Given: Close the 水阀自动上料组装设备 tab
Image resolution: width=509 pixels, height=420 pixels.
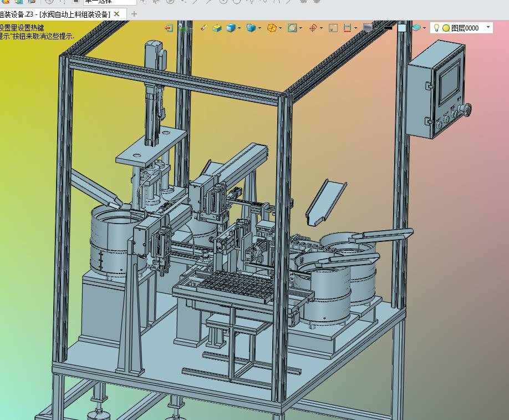Looking at the screenshot, I should point(117,14).
